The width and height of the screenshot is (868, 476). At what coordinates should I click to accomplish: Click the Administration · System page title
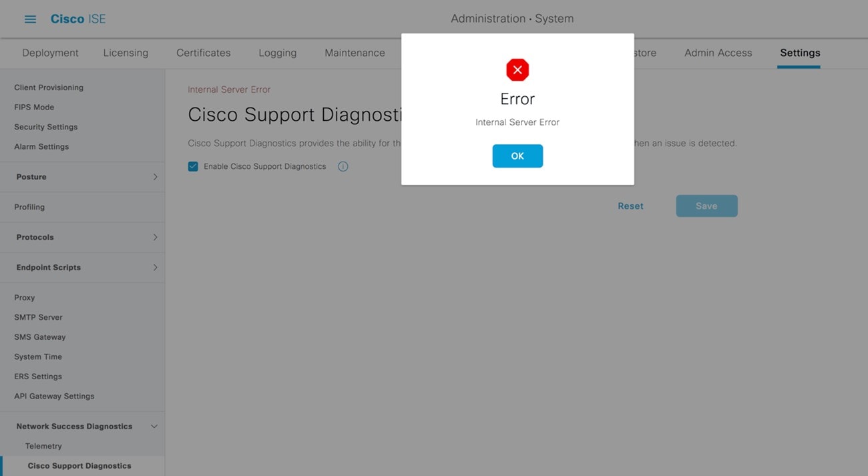512,19
